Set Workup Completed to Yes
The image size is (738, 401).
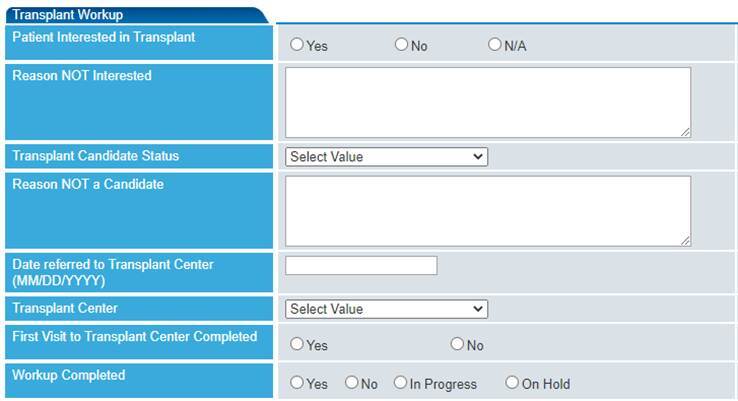point(297,383)
